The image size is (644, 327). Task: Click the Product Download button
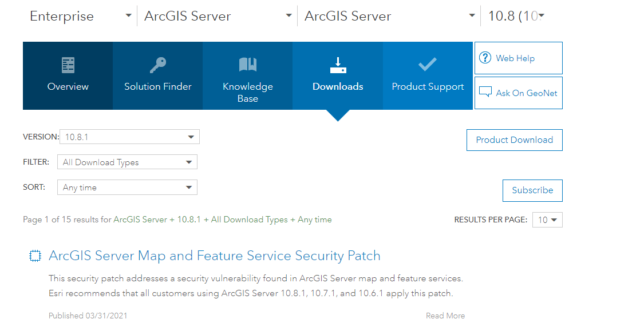click(514, 140)
